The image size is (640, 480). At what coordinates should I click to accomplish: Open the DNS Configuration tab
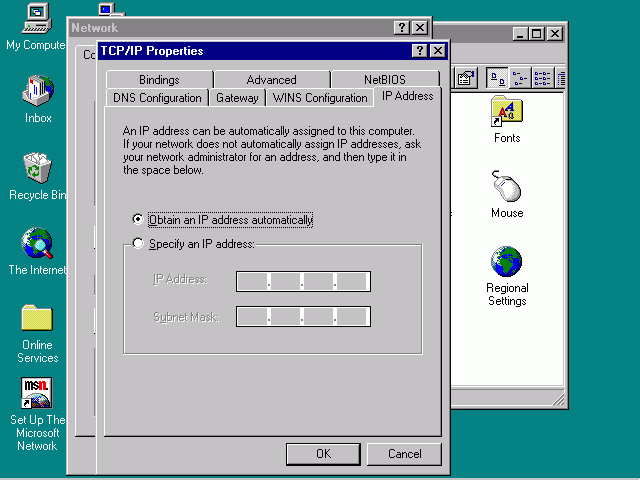click(x=157, y=98)
